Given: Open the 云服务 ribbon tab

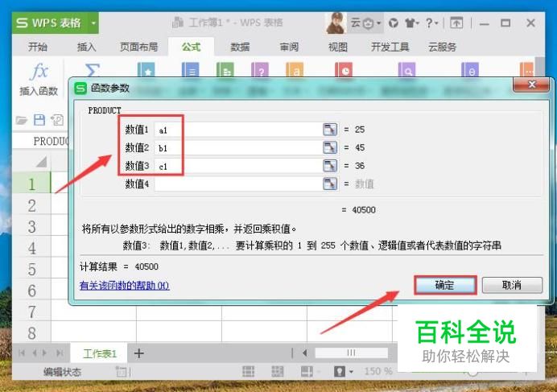Looking at the screenshot, I should pos(442,47).
